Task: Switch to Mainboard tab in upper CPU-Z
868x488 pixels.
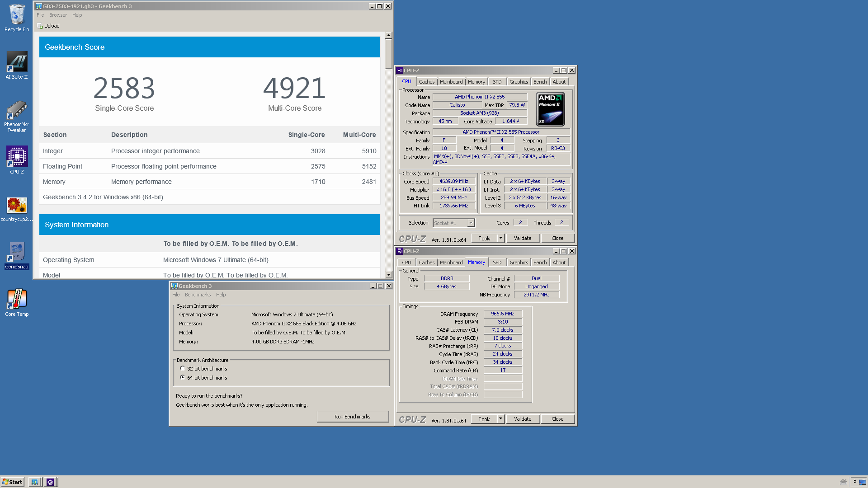Action: [451, 82]
